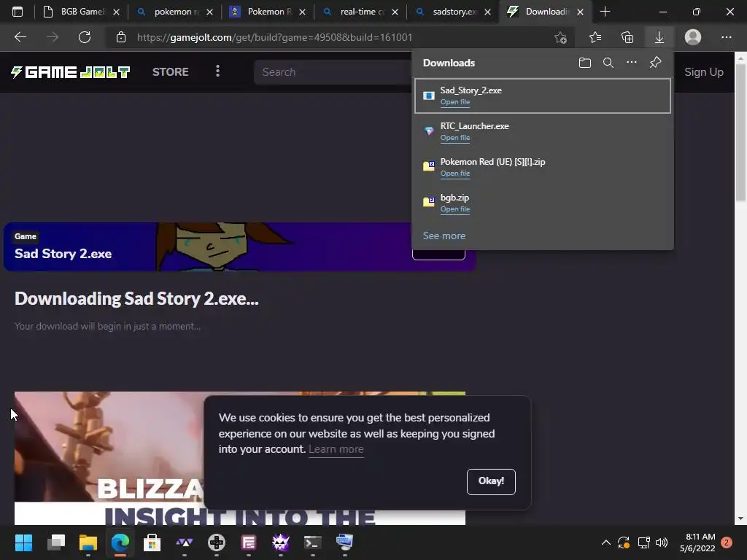Click the Microsoft Edge taskbar icon
Image resolution: width=747 pixels, height=560 pixels.
120,542
